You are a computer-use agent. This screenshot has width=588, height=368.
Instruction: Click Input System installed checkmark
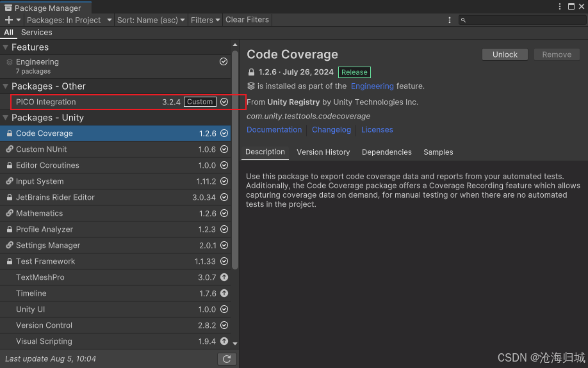tap(224, 181)
